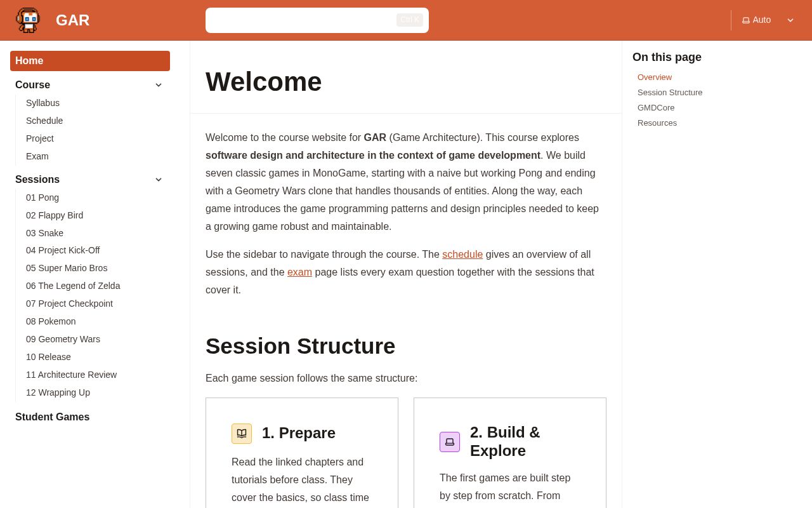Click the GAR site title
812x508 pixels.
(x=72, y=20)
